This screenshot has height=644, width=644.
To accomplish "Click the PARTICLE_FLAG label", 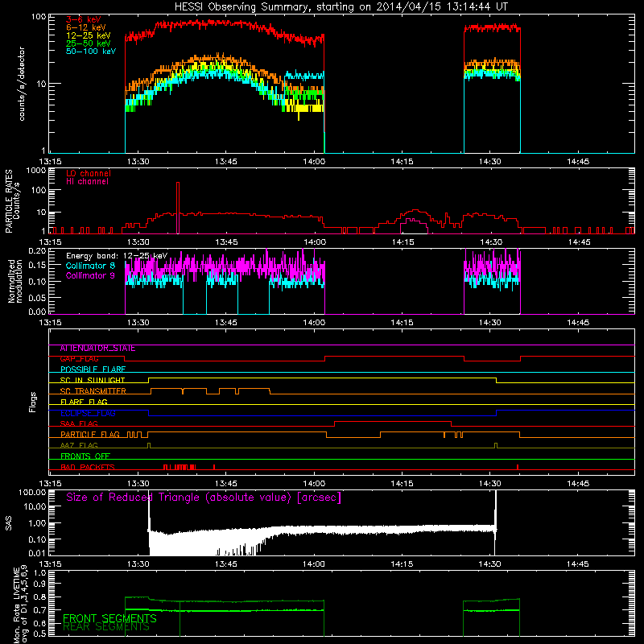I will pos(90,435).
